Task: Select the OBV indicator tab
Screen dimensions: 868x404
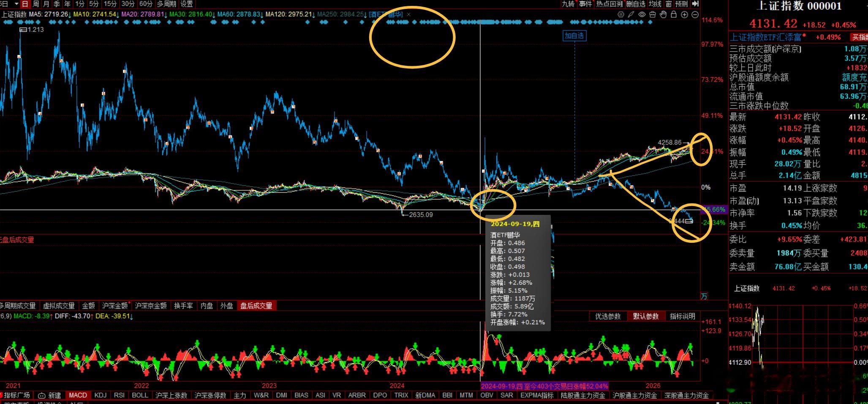Action: click(x=487, y=395)
